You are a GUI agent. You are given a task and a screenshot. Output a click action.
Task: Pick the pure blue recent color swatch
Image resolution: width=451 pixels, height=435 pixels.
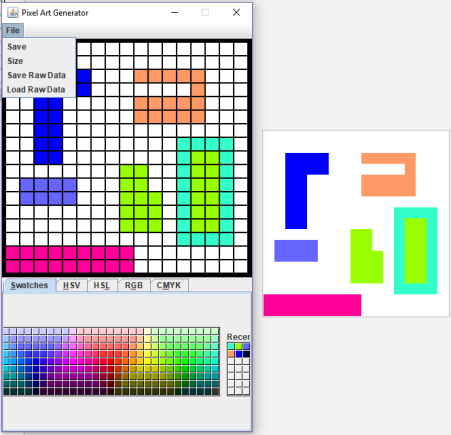[239, 354]
